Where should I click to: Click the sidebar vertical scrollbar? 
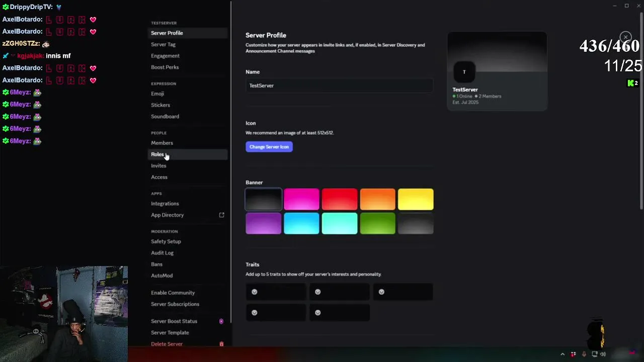[231, 162]
